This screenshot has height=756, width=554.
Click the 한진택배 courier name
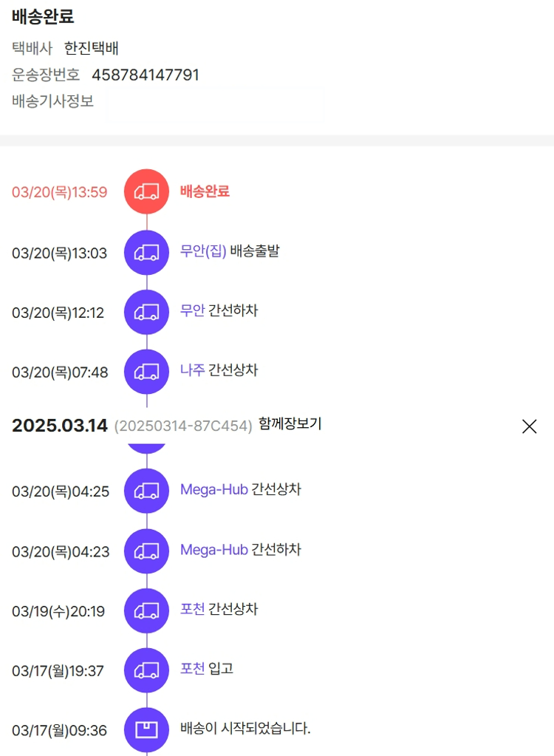pyautogui.click(x=92, y=49)
